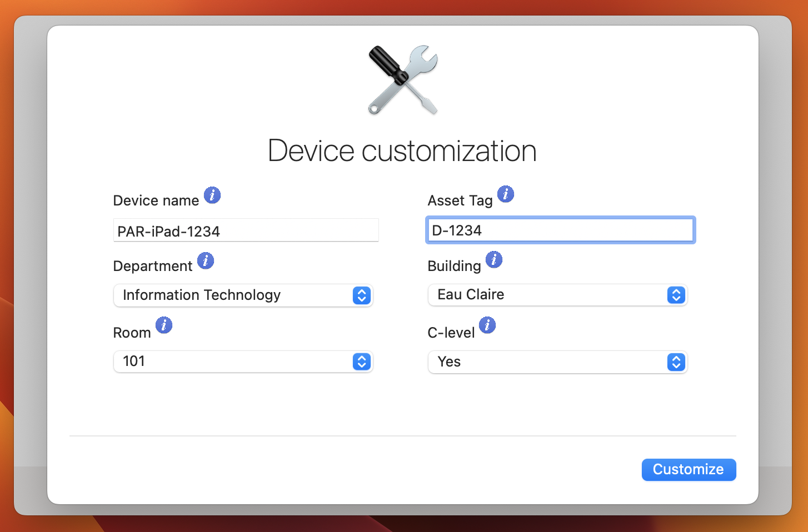This screenshot has height=532, width=808.
Task: Click the Asset Tag label
Action: tap(460, 200)
